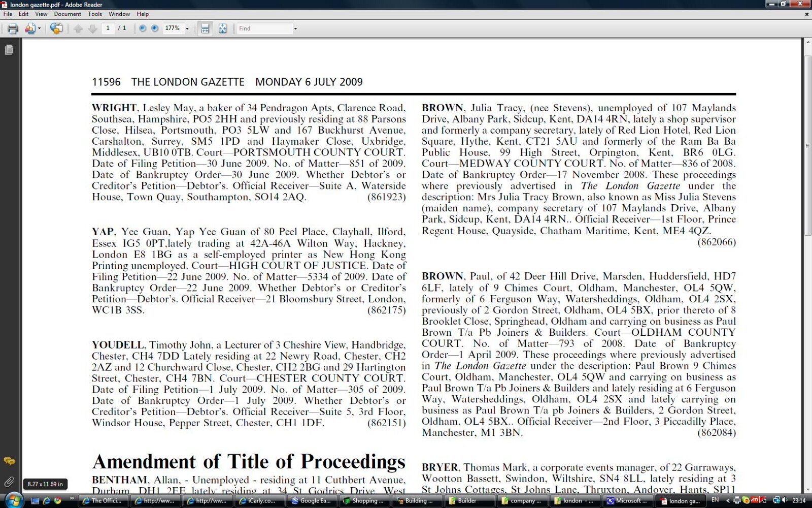Click the vertical scrollbar thumb
Viewport: 812px width, 508px height.
tap(807, 145)
